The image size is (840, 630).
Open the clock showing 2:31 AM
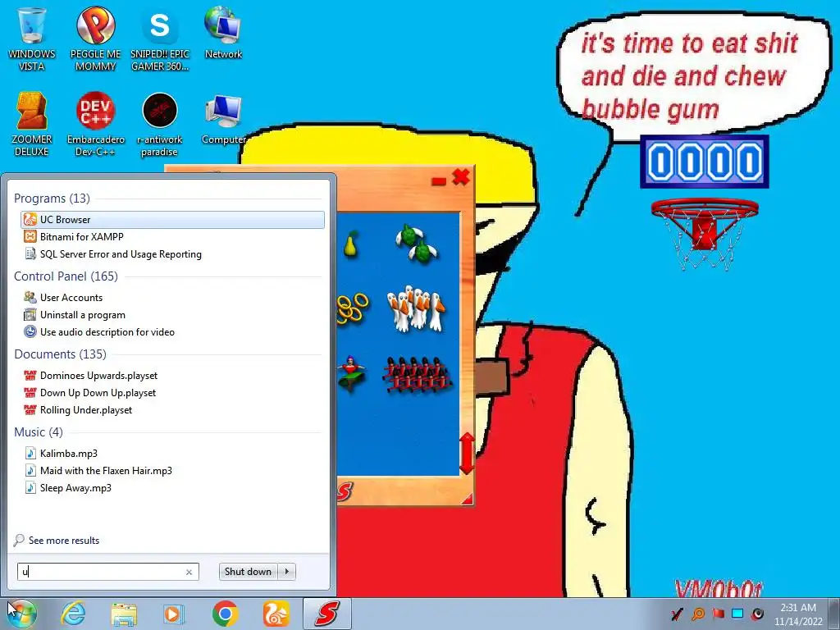[798, 614]
